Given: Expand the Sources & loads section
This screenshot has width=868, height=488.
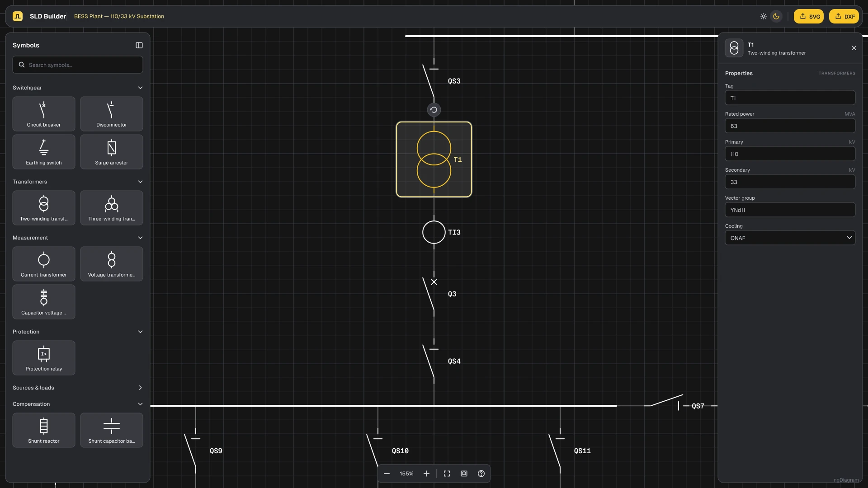Looking at the screenshot, I should (78, 388).
